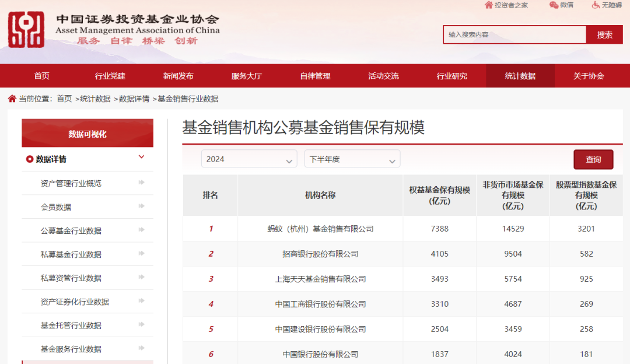Click arrow icon beside 基金托管行业数据
630x364 pixels.
coord(141,325)
